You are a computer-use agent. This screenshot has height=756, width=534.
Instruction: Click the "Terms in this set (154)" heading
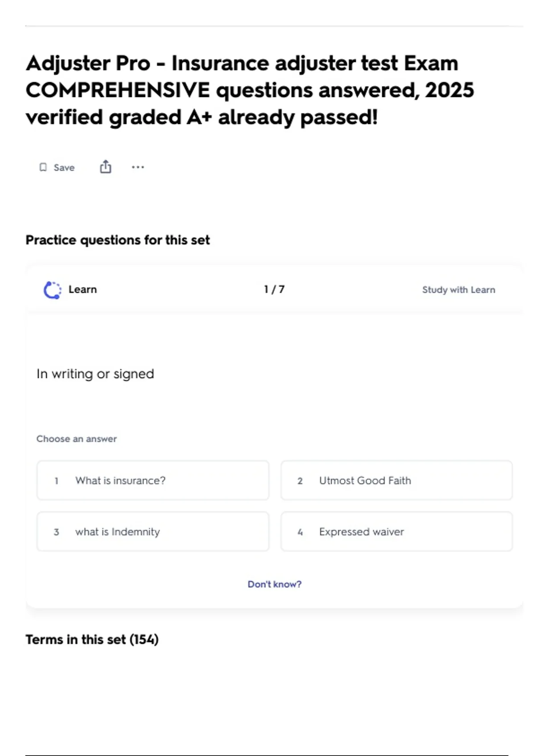(x=92, y=639)
